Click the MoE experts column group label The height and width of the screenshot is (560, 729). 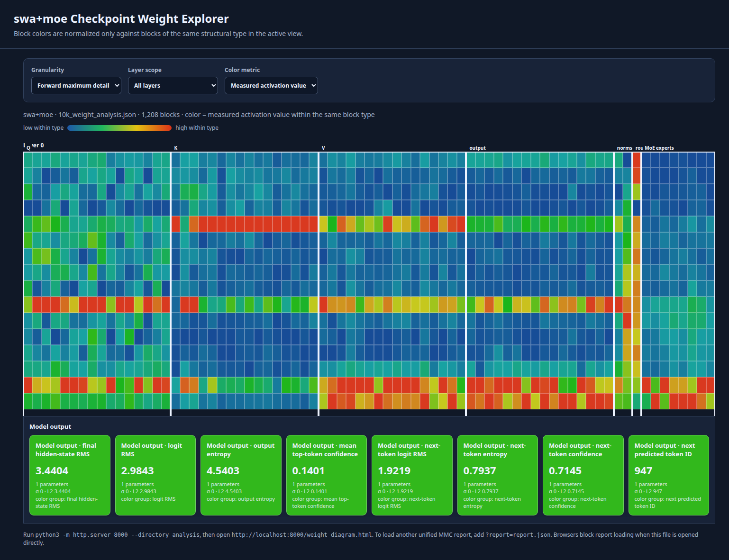(x=659, y=148)
